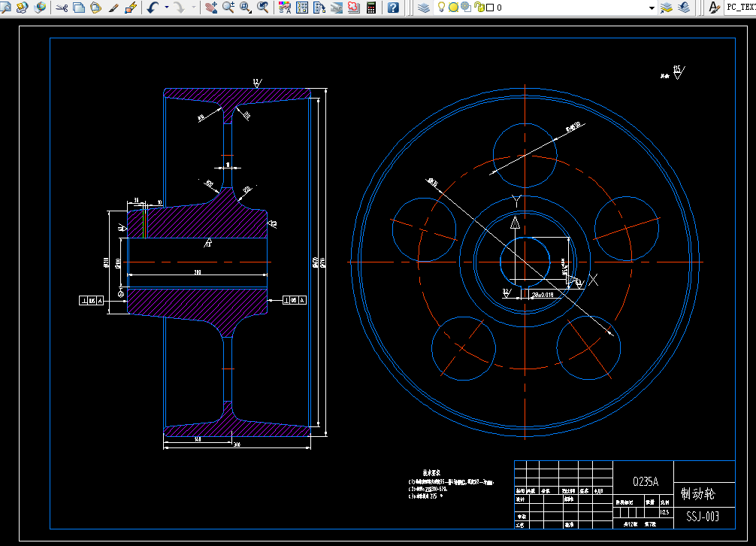Open Help with question mark icon
The width and height of the screenshot is (756, 546).
(394, 8)
